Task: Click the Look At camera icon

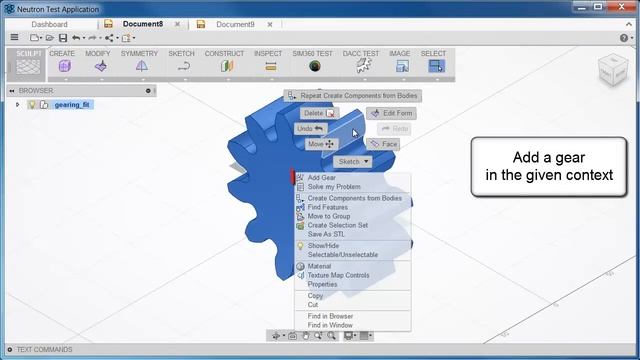Action: pos(293,336)
